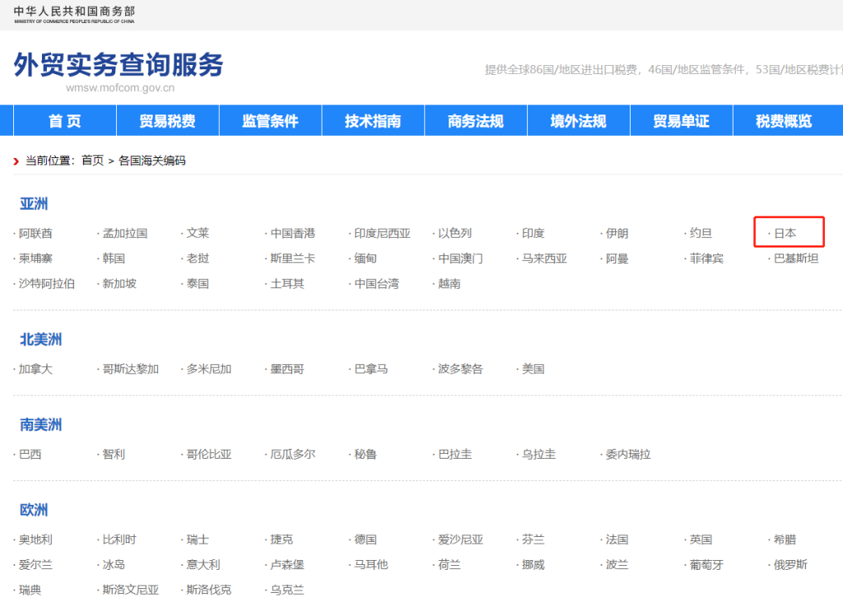Select the country 新加坡
843x616 pixels.
pos(119,283)
